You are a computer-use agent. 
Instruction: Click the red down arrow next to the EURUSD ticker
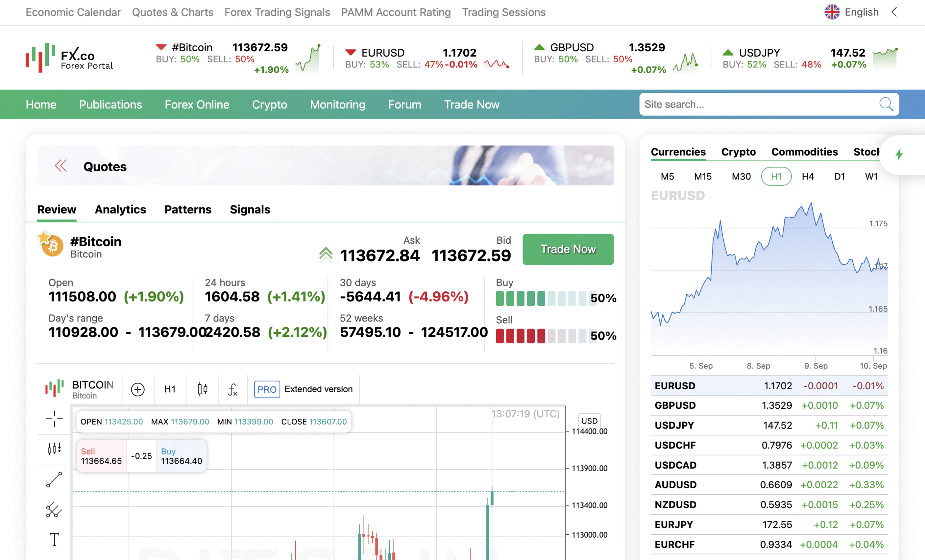click(x=350, y=52)
